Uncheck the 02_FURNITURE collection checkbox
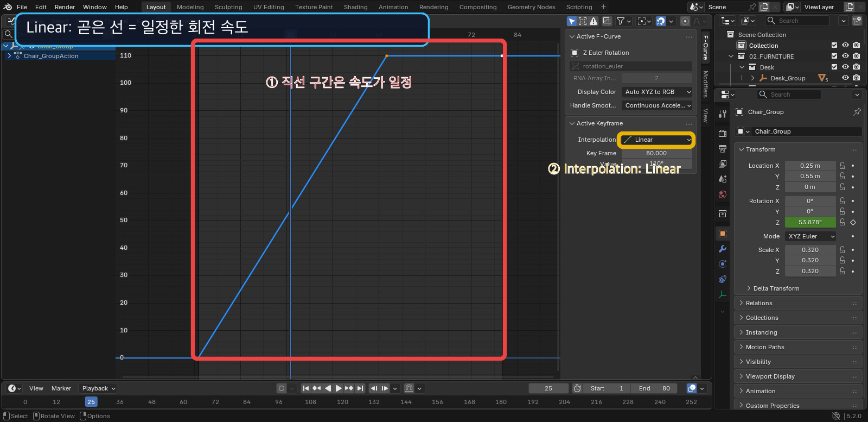Image resolution: width=868 pixels, height=422 pixels. 834,56
